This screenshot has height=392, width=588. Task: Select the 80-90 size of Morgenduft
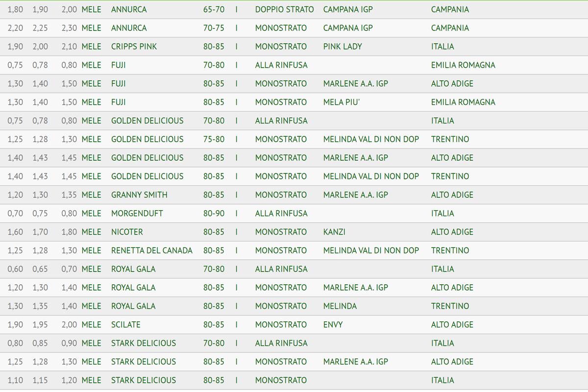coord(214,213)
